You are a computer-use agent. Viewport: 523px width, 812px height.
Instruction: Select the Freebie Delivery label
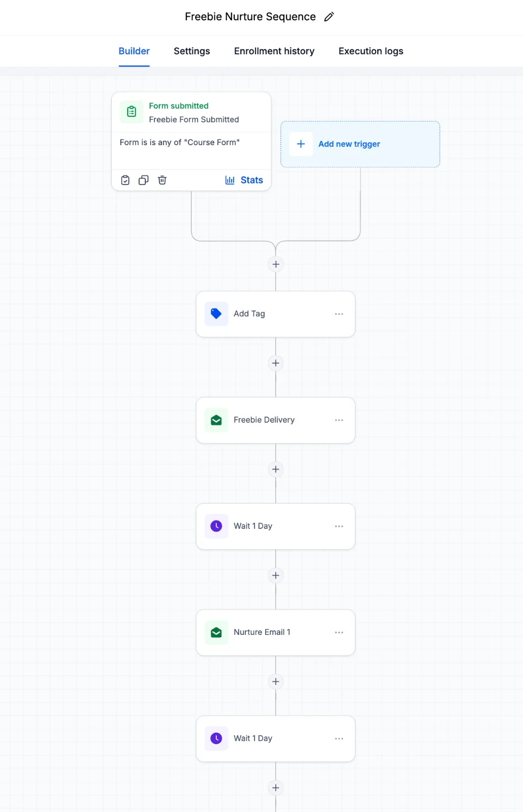(264, 420)
